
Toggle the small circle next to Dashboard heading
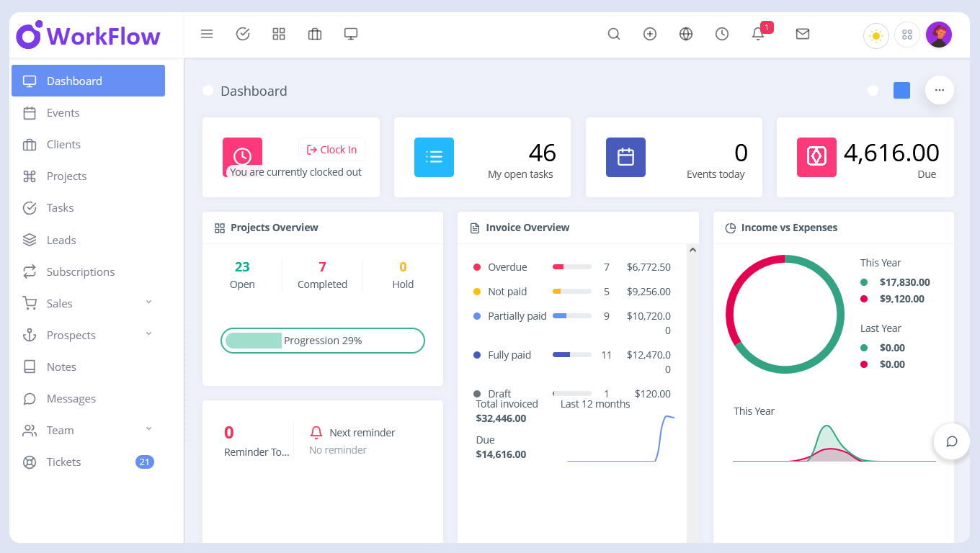(208, 90)
